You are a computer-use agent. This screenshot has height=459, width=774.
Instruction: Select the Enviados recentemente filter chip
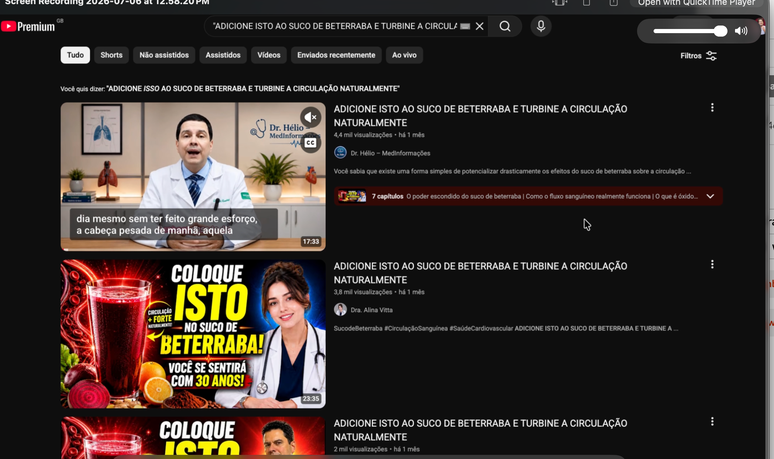point(336,55)
